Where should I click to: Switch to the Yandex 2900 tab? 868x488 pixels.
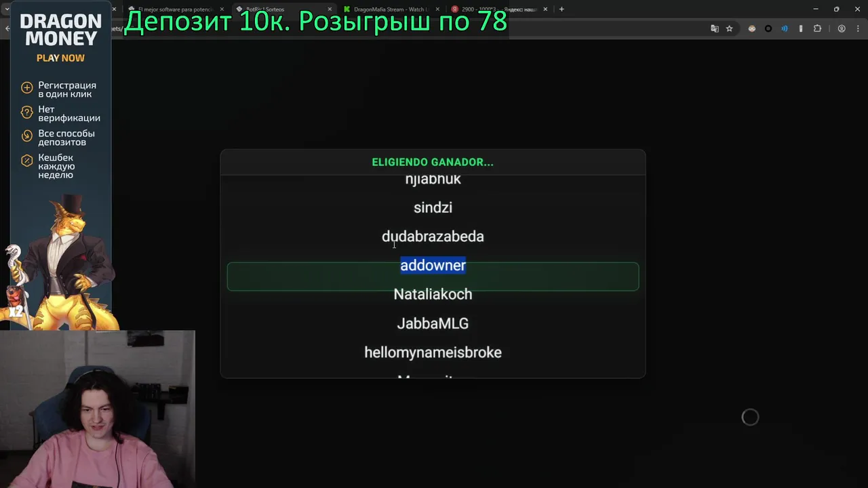pyautogui.click(x=498, y=9)
